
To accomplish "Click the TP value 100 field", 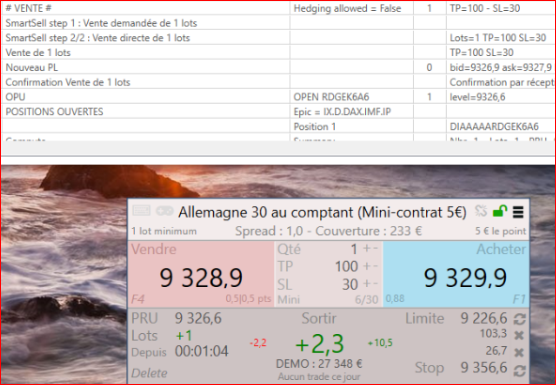I will 346,267.
